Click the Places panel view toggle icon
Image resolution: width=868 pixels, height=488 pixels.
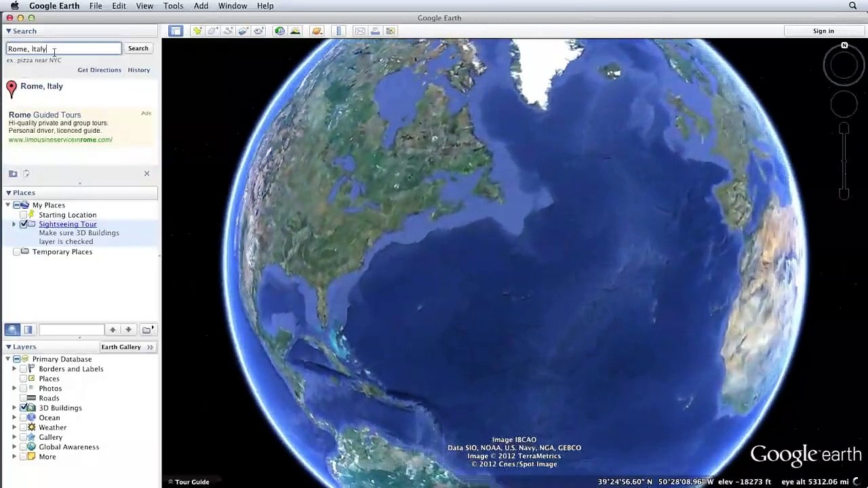(28, 329)
